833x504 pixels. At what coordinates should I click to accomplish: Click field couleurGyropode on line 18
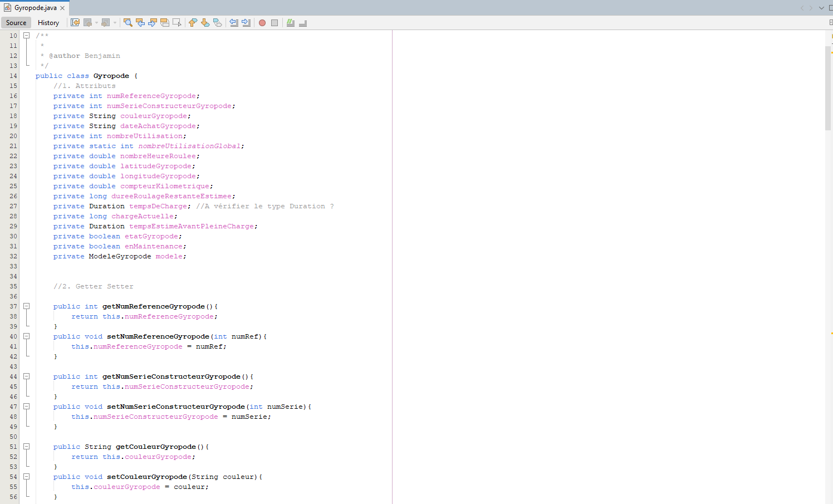(x=154, y=116)
